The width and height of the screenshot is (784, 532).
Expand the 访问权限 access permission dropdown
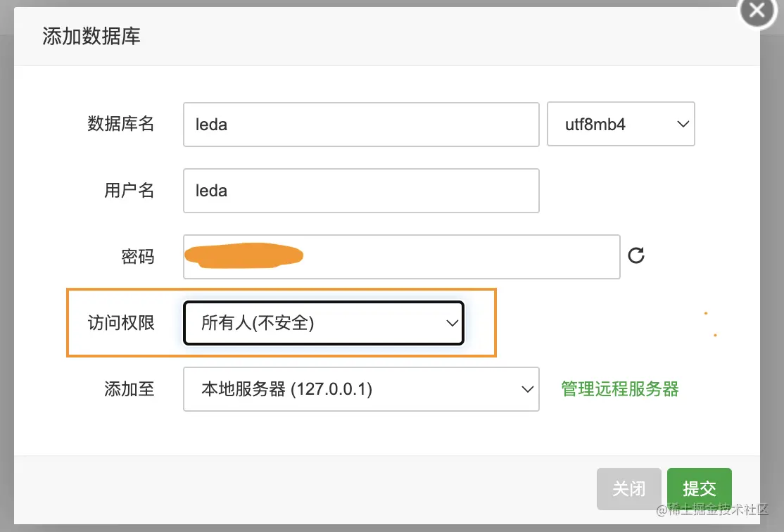[x=323, y=322]
